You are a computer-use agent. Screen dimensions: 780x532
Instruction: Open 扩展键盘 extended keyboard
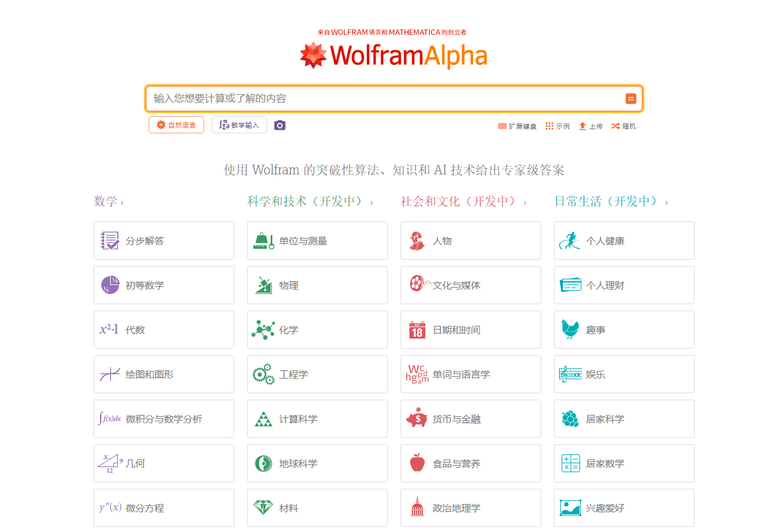[517, 126]
